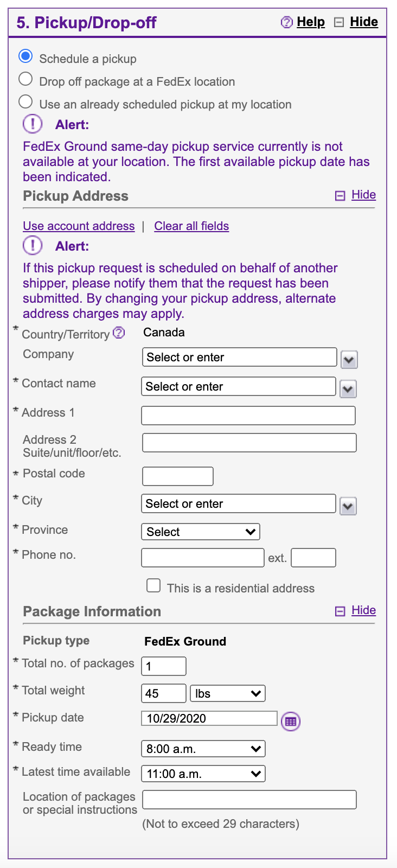
Task: Open the Latest time available dropdown
Action: click(x=203, y=774)
